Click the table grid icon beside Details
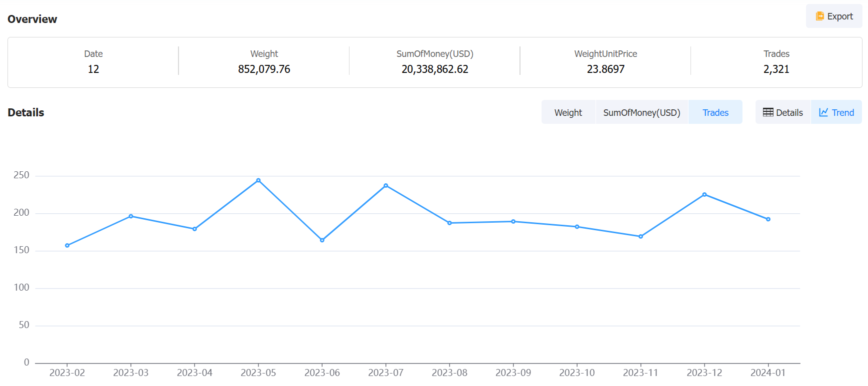The width and height of the screenshot is (868, 386). [768, 112]
